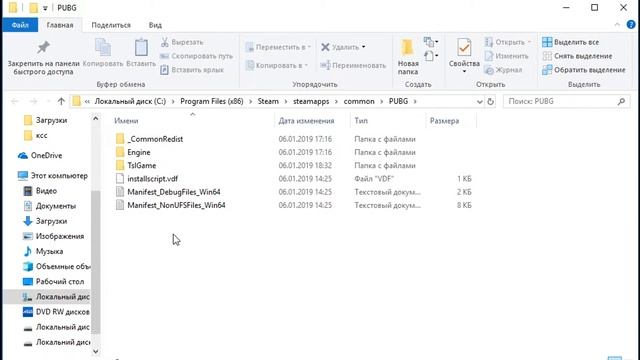The image size is (640, 360).
Task: Select the TslGame folder
Action: tap(142, 165)
